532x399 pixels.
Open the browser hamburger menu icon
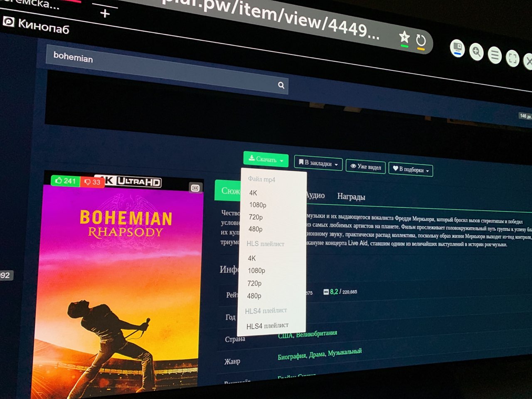point(495,55)
